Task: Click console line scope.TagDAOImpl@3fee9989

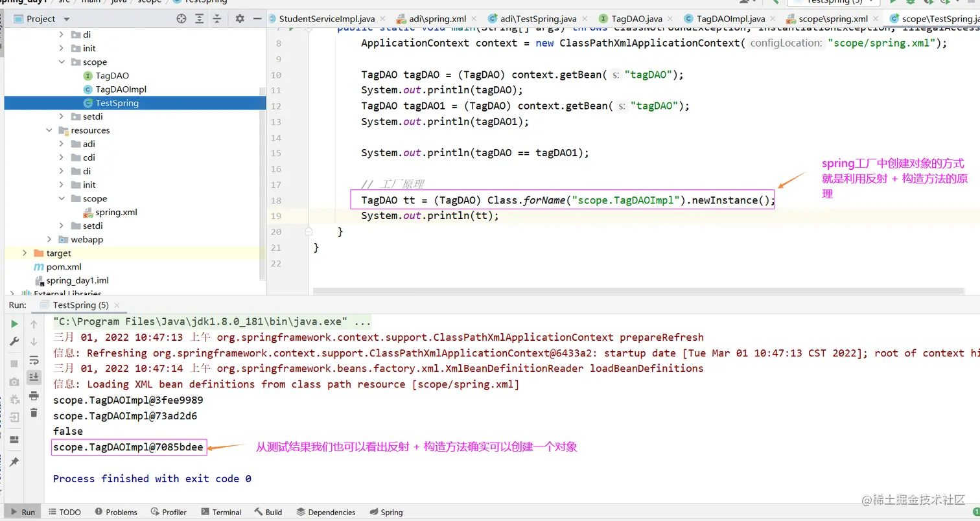Action: pyautogui.click(x=128, y=400)
